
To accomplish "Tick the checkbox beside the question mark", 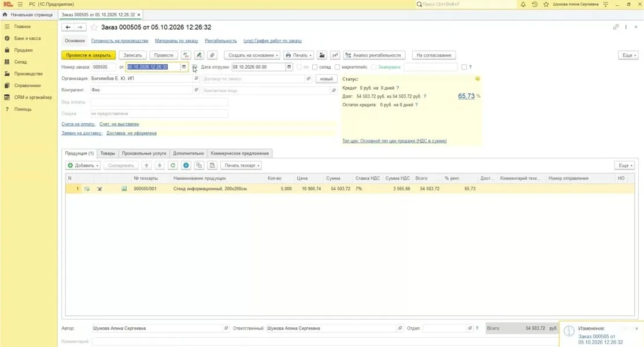I will click(464, 67).
